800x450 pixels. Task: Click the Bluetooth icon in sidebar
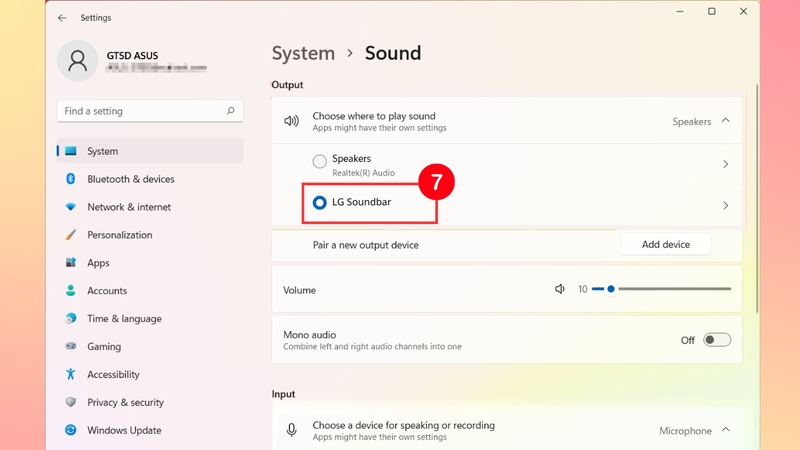(x=70, y=179)
